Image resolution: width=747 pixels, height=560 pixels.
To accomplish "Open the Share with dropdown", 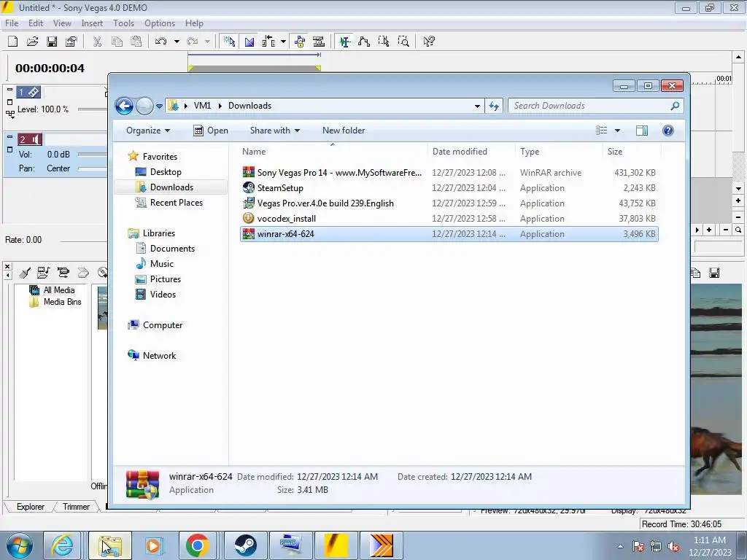I will coord(275,131).
